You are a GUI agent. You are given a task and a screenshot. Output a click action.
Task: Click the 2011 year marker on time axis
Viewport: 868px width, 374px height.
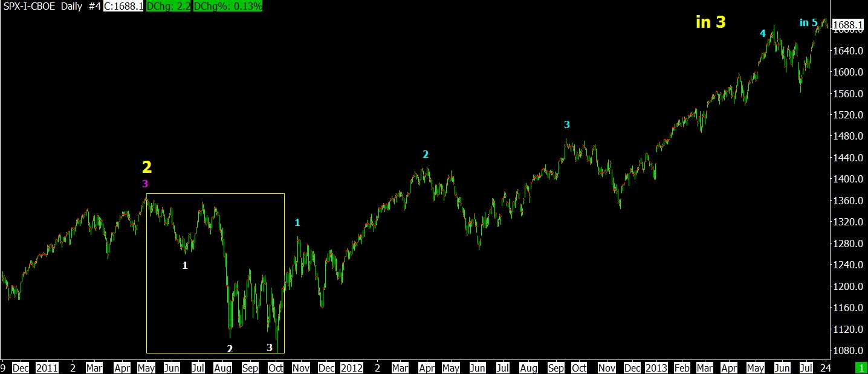pyautogui.click(x=47, y=367)
